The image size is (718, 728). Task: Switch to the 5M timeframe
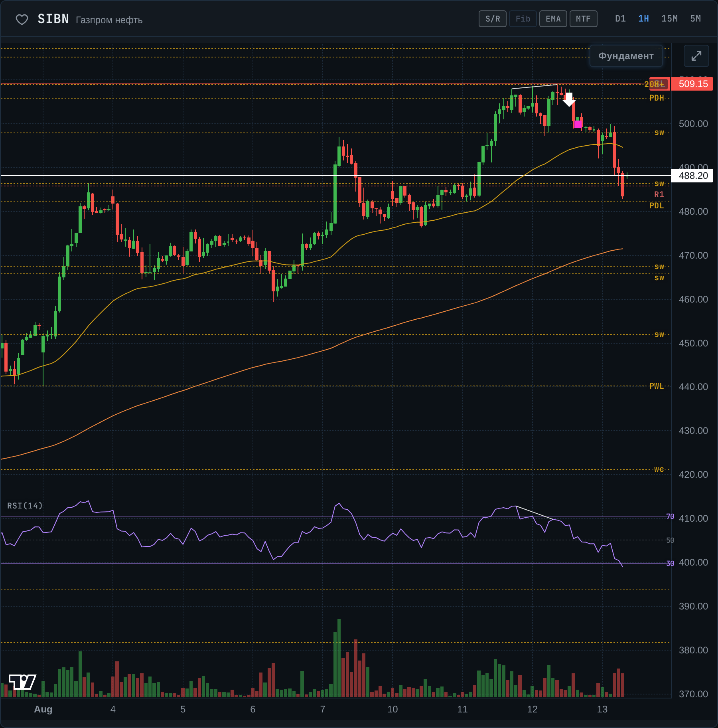pos(696,19)
